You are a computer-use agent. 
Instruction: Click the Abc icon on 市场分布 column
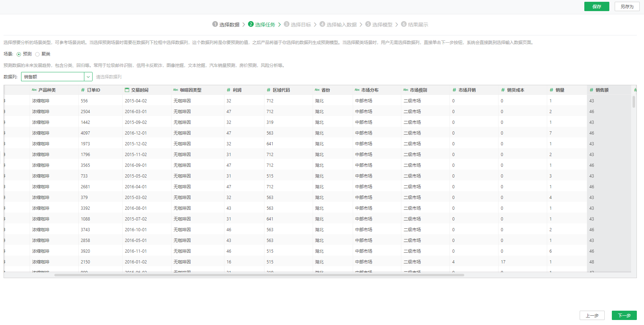click(x=357, y=90)
